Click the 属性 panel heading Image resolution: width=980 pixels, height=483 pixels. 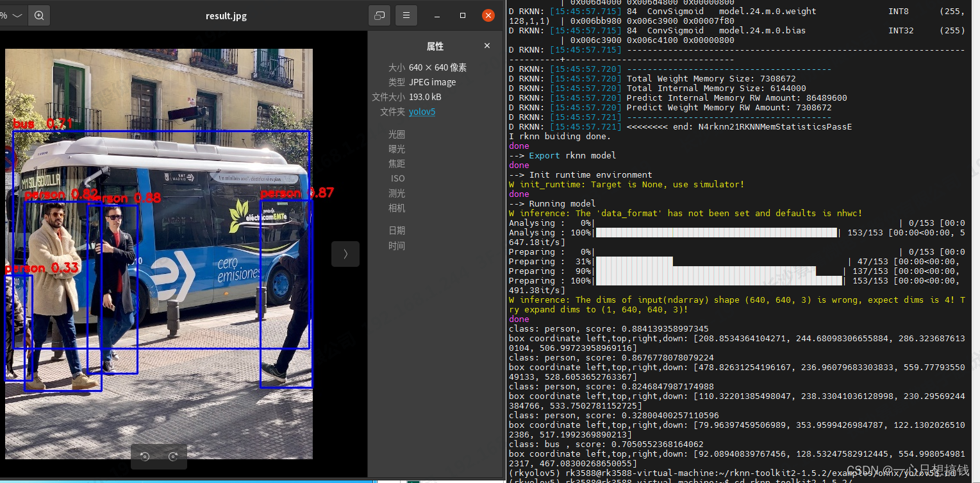pos(435,46)
